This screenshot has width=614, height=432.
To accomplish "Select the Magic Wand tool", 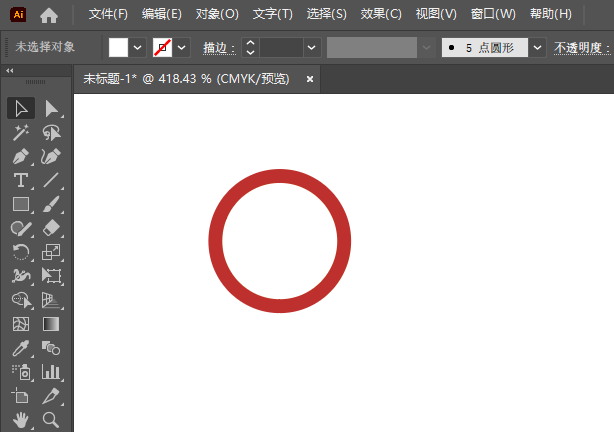I will pos(21,133).
